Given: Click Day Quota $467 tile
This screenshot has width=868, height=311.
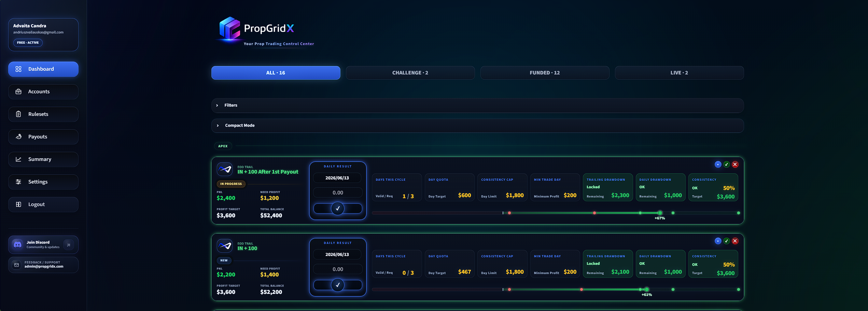Looking at the screenshot, I should pyautogui.click(x=449, y=264).
